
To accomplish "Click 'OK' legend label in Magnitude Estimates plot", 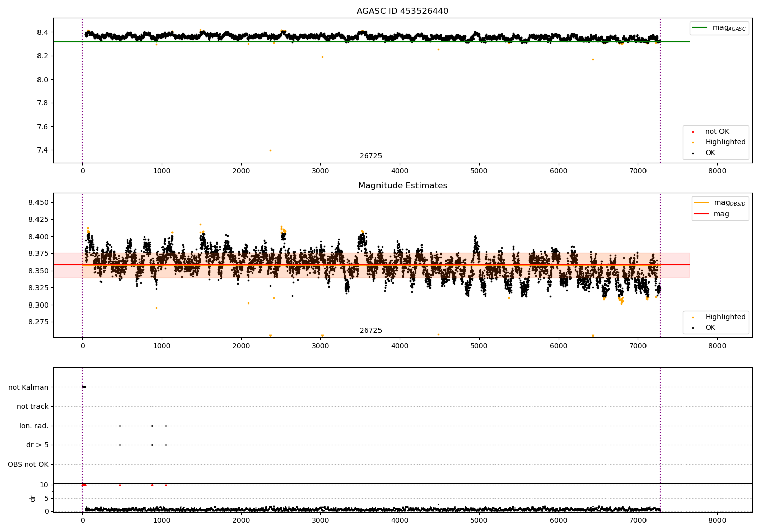I will point(710,327).
